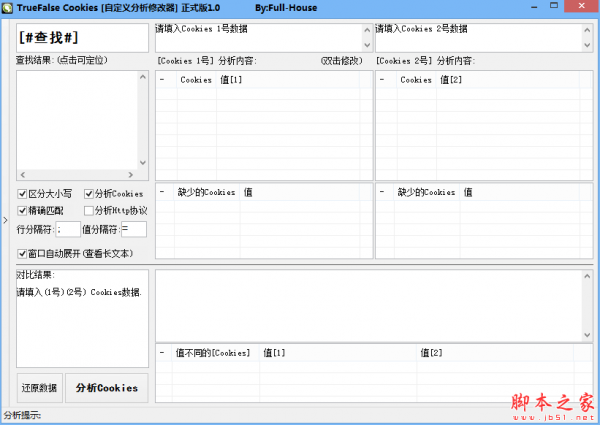This screenshot has width=600, height=425.
Task: Click the 值分隔符 input field
Action: [x=134, y=230]
